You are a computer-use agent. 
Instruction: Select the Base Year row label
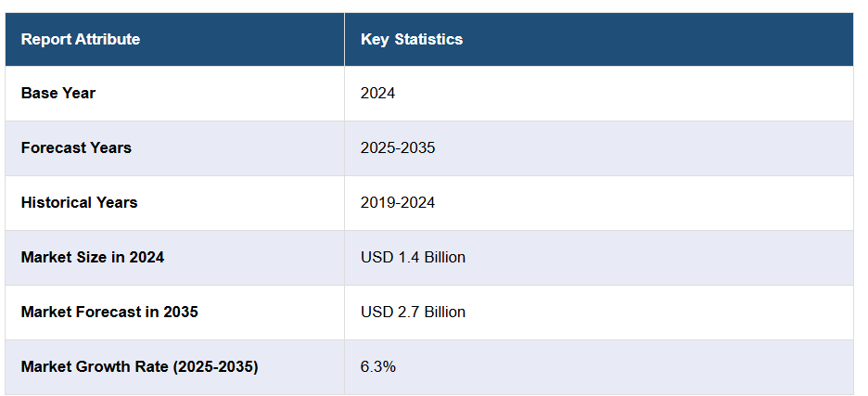(x=58, y=93)
